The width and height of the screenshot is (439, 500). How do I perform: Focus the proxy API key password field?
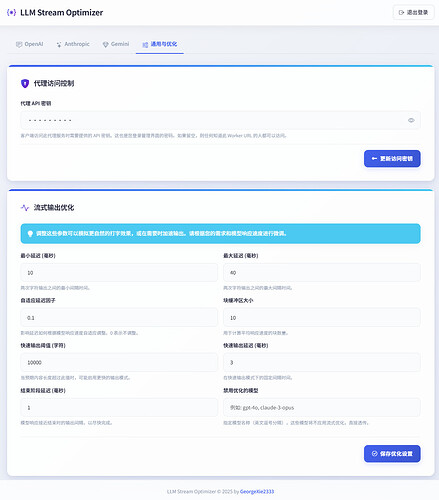220,120
